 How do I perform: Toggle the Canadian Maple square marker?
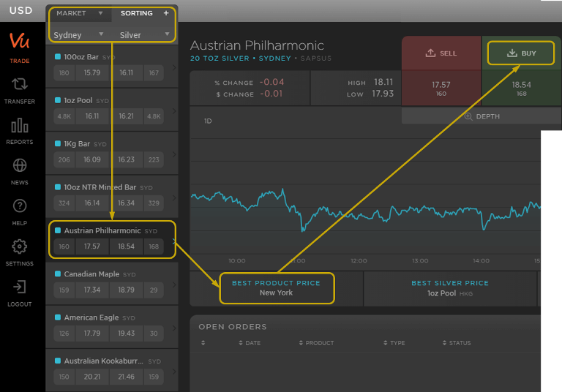(x=57, y=274)
